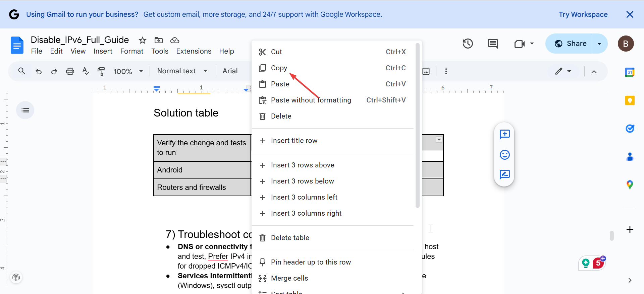Viewport: 644px width, 294px height.
Task: Open the Normal text style dropdown
Action: [182, 71]
